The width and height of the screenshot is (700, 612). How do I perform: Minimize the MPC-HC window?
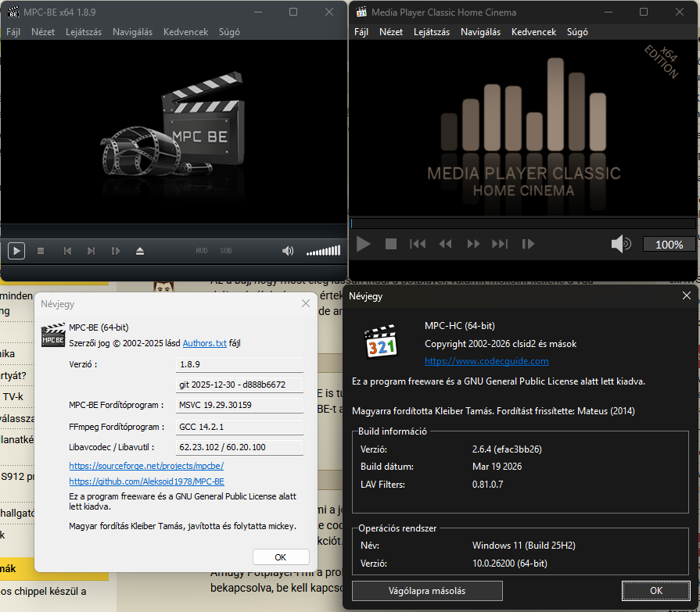pyautogui.click(x=608, y=12)
